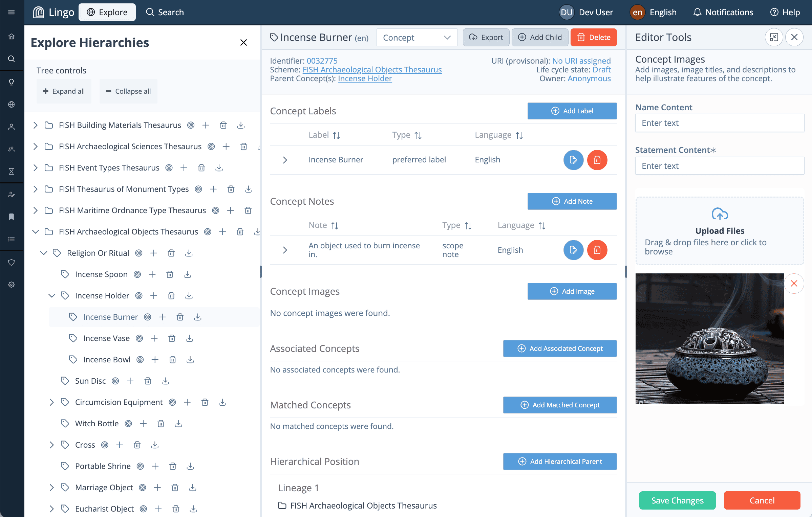812x517 pixels.
Task: Expand FISH Building Materials Thesaurus node
Action: point(35,125)
